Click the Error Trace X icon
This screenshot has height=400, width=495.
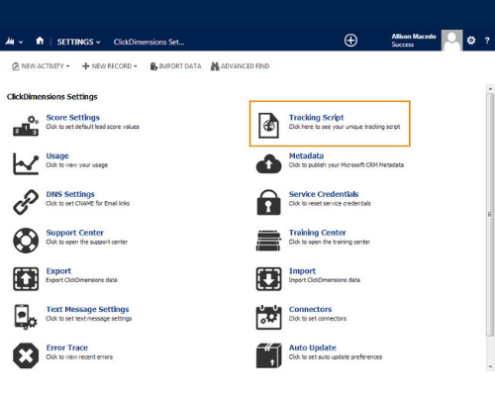[x=26, y=356]
